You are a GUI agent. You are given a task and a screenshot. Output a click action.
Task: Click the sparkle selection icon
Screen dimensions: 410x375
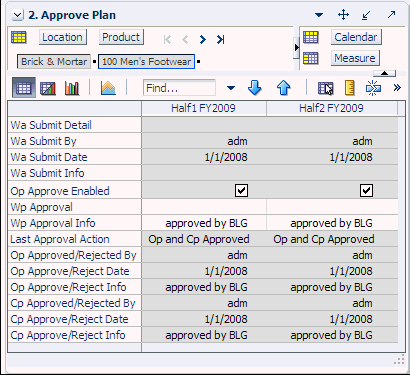click(373, 88)
